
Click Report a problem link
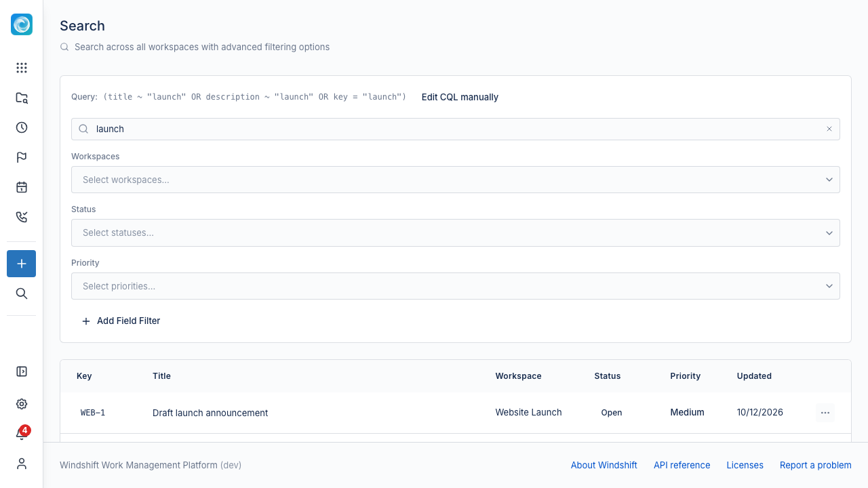point(816,465)
